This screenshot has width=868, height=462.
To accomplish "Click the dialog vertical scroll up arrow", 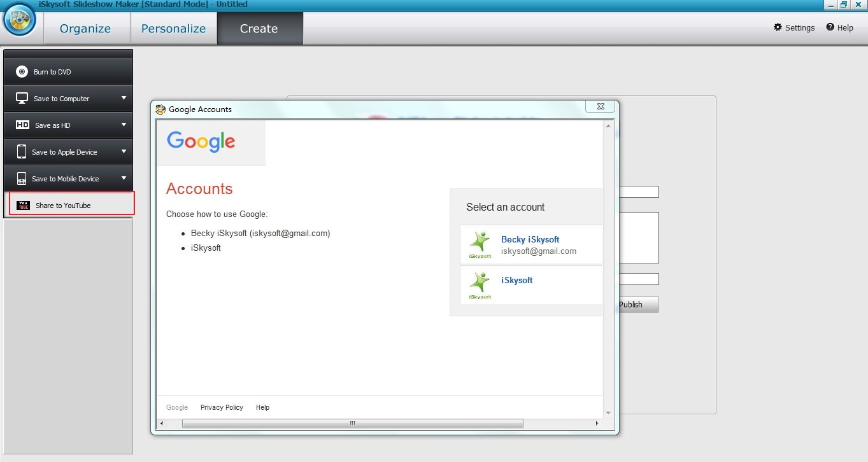I will (x=608, y=126).
